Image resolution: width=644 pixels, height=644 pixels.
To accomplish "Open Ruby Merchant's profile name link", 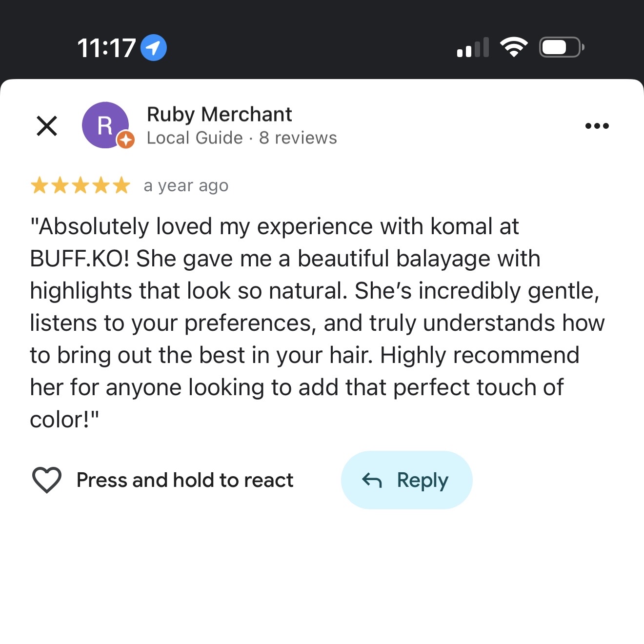I will coord(219,114).
